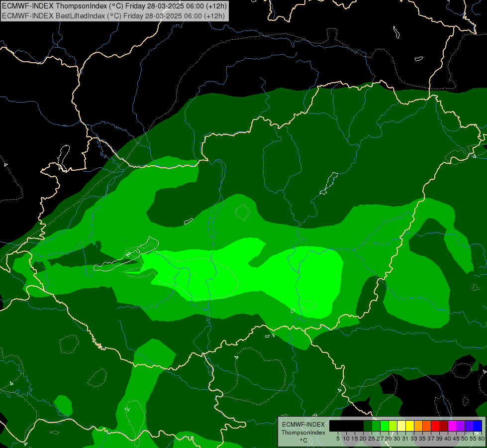Select the pure yellow 31-33 legend swatch
This screenshot has width=487, height=448.
click(410, 426)
